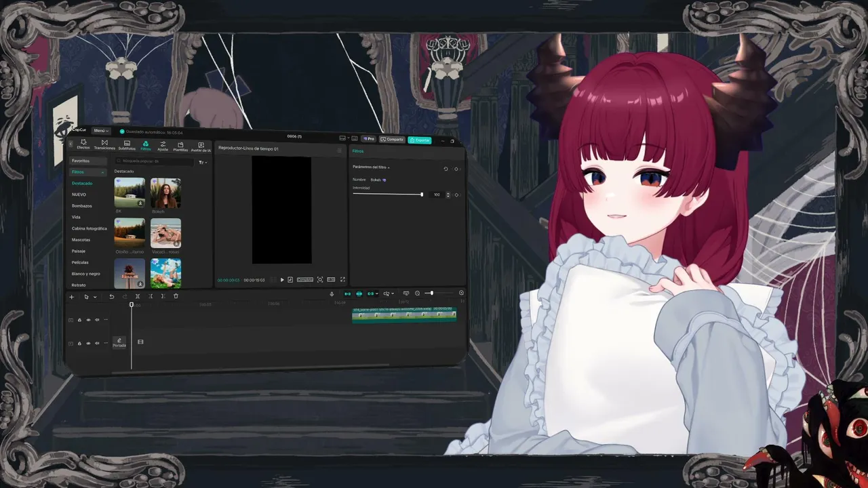The height and width of the screenshot is (488, 868).
Task: Mute the upper timeline track
Action: 97,320
